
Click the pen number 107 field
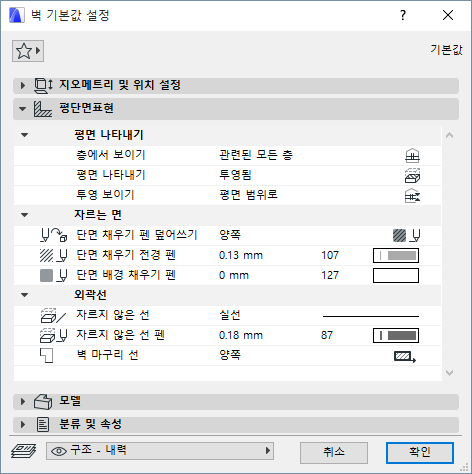coord(330,255)
